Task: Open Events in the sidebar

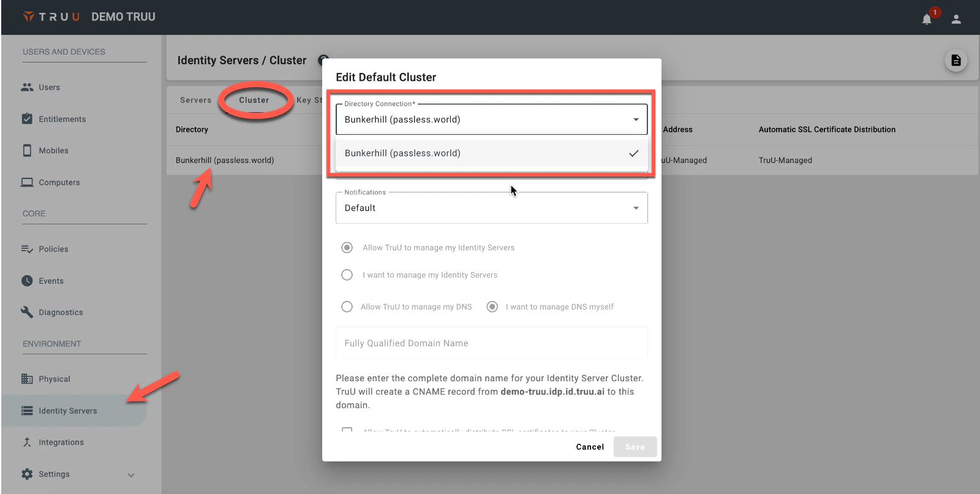Action: (51, 281)
